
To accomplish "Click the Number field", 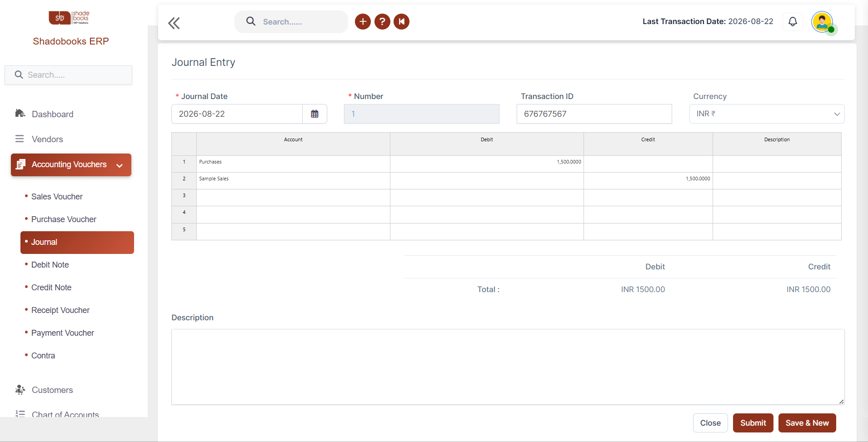I will 421,114.
